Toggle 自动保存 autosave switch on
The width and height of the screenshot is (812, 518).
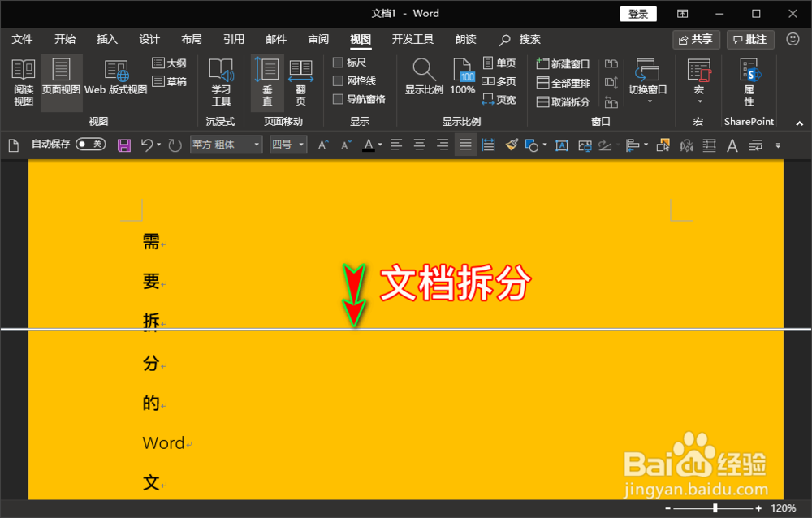(91, 144)
